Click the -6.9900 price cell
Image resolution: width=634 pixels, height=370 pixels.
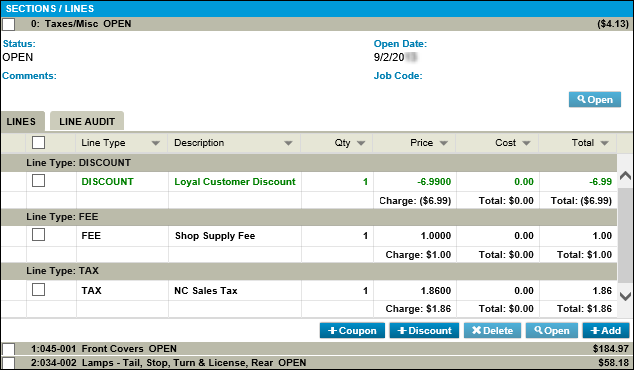pos(434,182)
